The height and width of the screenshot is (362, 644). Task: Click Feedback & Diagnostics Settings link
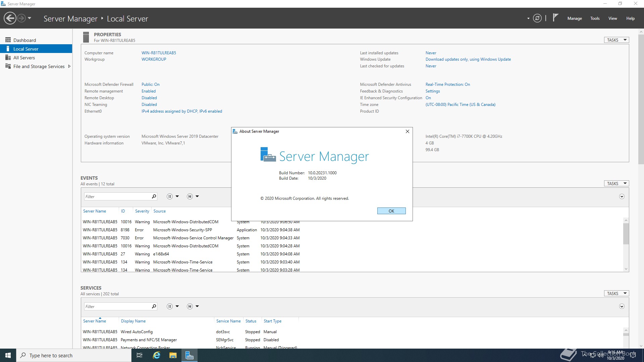pyautogui.click(x=433, y=91)
